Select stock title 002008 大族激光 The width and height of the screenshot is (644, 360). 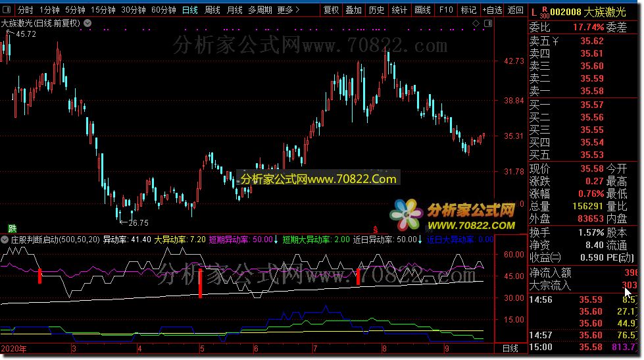point(587,13)
